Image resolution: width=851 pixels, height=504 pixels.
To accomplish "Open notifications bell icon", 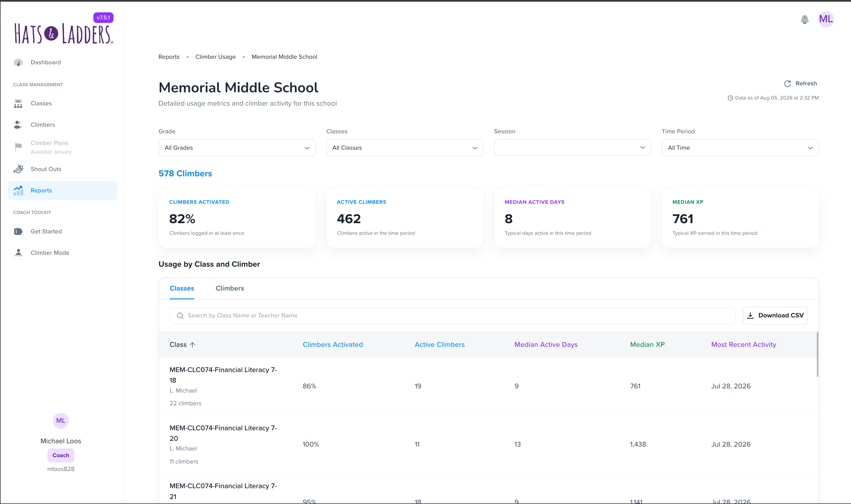I will pyautogui.click(x=804, y=19).
